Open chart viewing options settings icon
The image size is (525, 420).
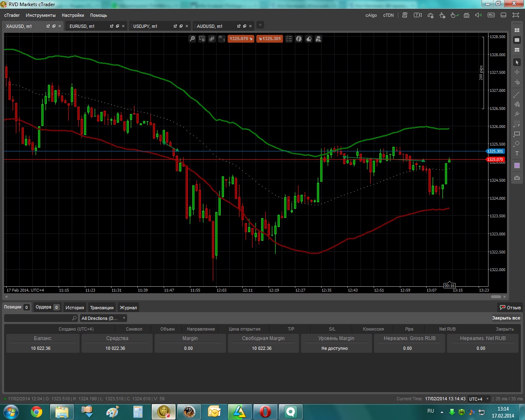[202, 39]
